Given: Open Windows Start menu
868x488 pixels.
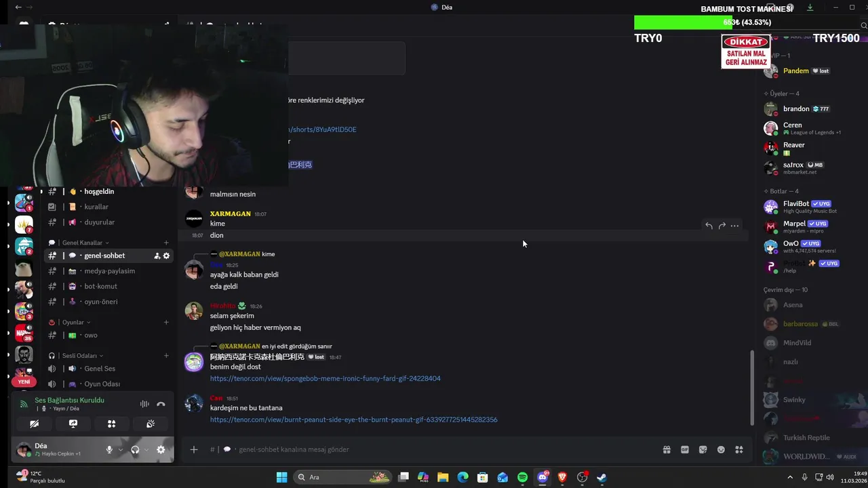Looking at the screenshot, I should 281,477.
